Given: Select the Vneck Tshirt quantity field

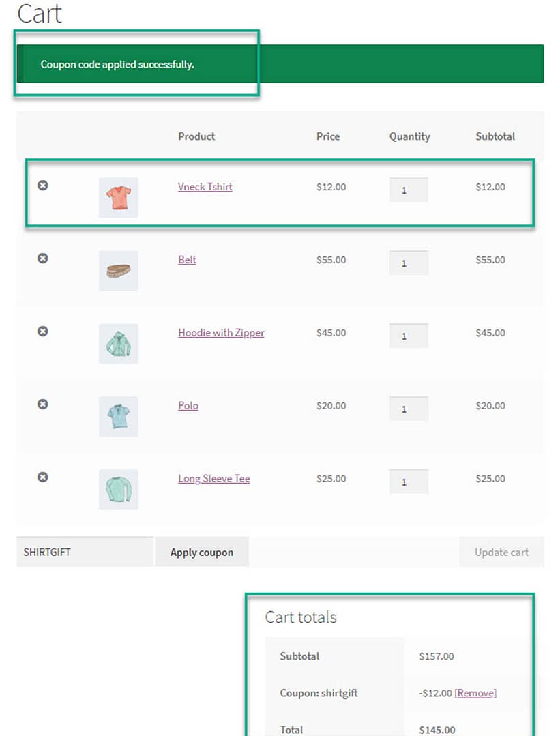Looking at the screenshot, I should (409, 190).
